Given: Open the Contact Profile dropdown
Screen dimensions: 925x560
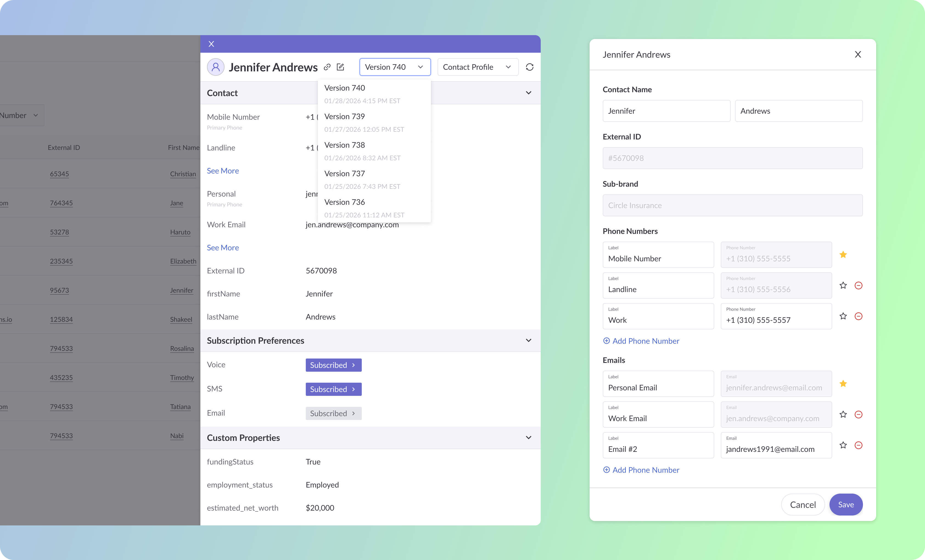Looking at the screenshot, I should pyautogui.click(x=477, y=67).
